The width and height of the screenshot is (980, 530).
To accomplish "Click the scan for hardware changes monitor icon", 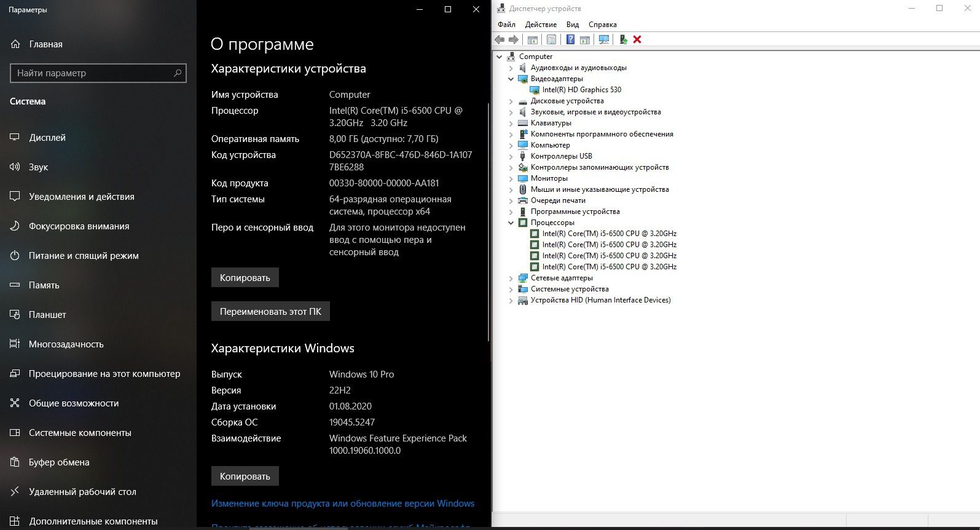I will 604,39.
